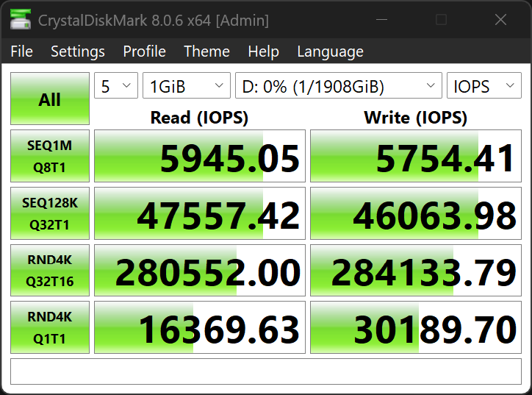Close the CrystalDiskMark window
This screenshot has width=532, height=395.
500,20
